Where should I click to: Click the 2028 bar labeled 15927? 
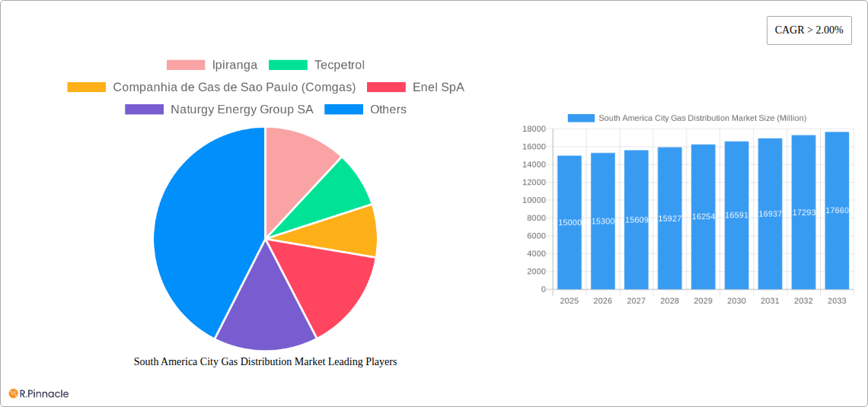670,218
